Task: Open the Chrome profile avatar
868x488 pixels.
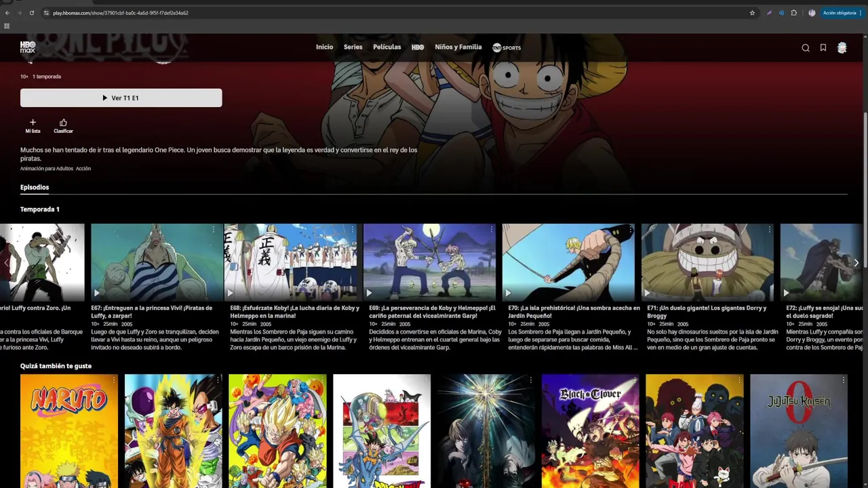Action: point(812,13)
